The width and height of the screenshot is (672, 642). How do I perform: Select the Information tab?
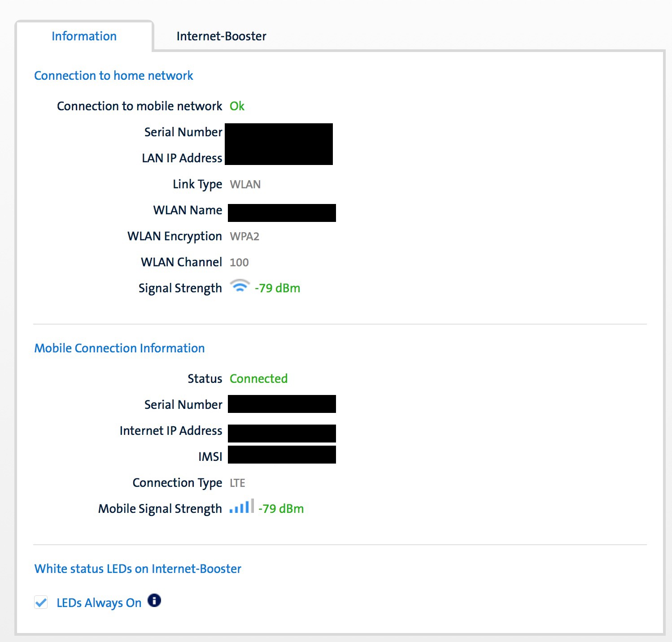pos(84,36)
